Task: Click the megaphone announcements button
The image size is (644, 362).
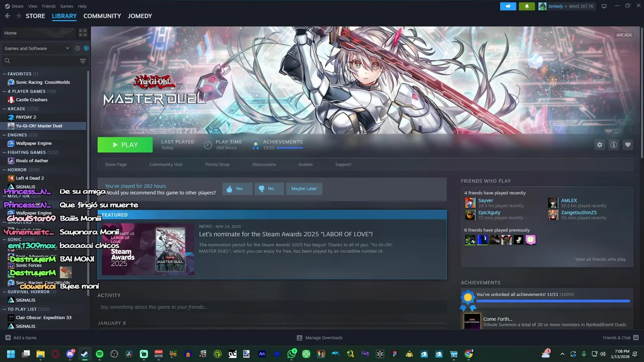Action: (x=508, y=6)
